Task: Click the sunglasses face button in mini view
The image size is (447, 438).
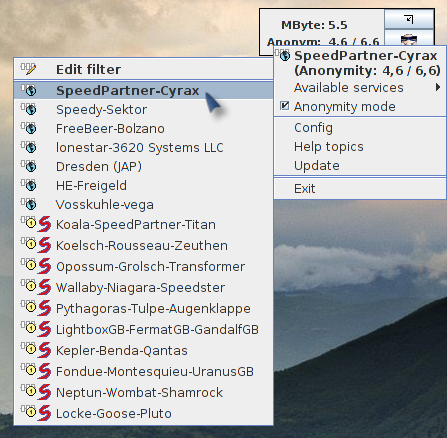Action: pos(409,39)
